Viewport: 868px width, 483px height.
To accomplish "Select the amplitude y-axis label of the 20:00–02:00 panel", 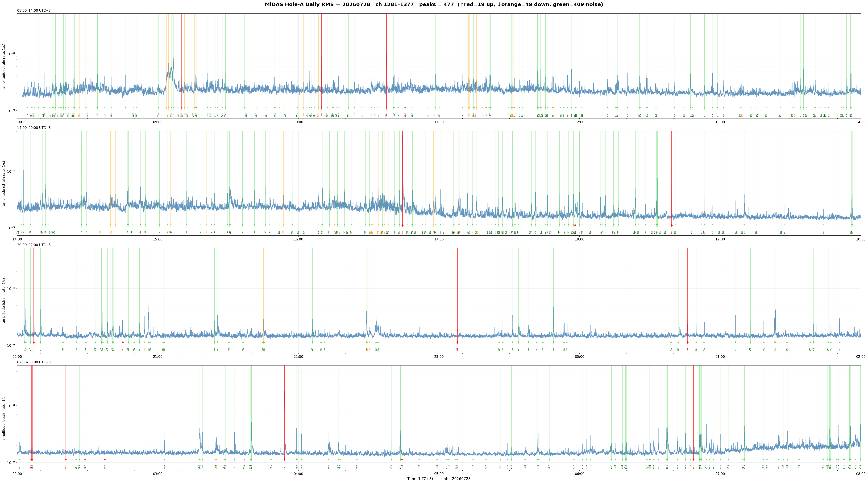I will (4, 300).
